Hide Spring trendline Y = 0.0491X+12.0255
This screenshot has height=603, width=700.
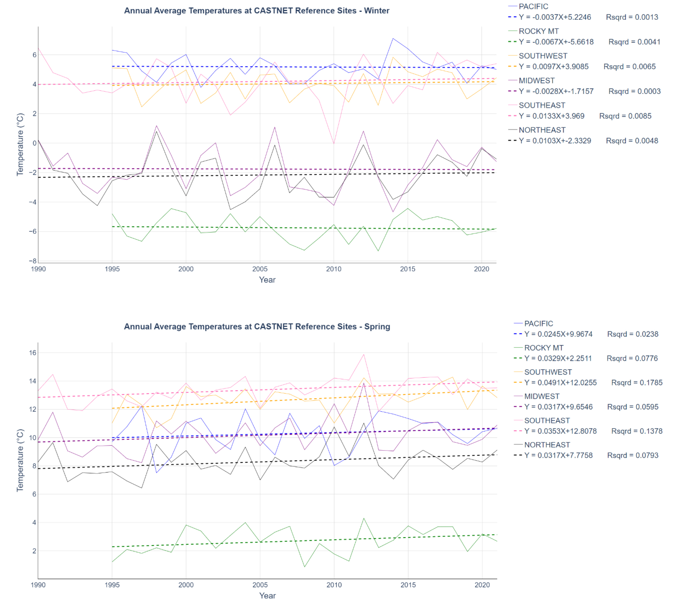560,383
